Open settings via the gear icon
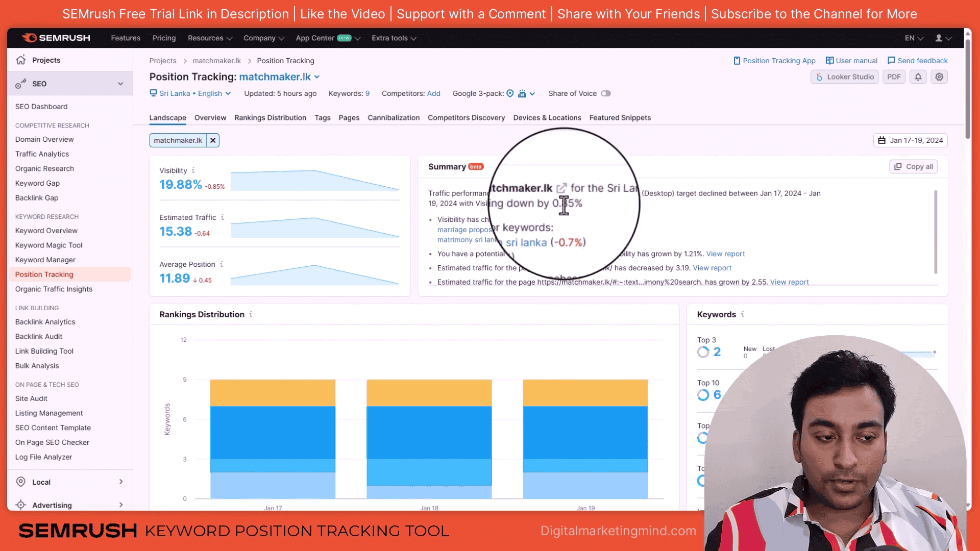 click(939, 77)
